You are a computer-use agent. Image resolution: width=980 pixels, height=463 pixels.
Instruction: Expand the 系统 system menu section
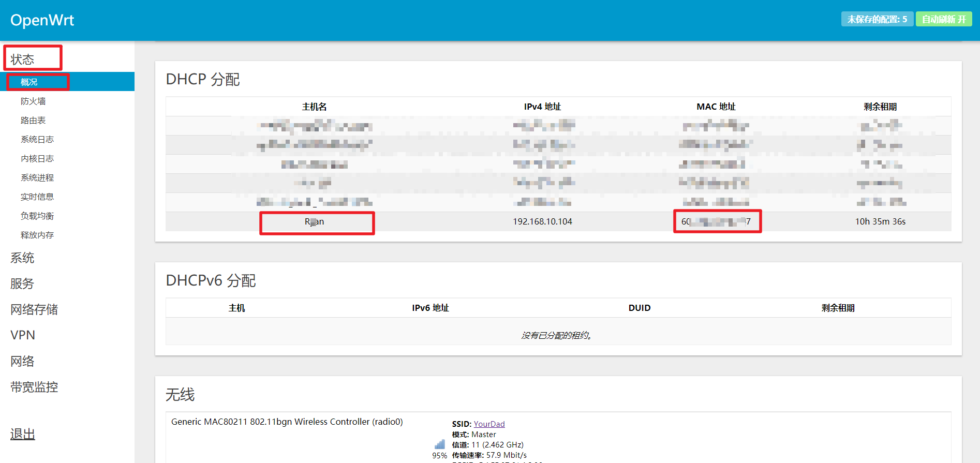tap(23, 258)
